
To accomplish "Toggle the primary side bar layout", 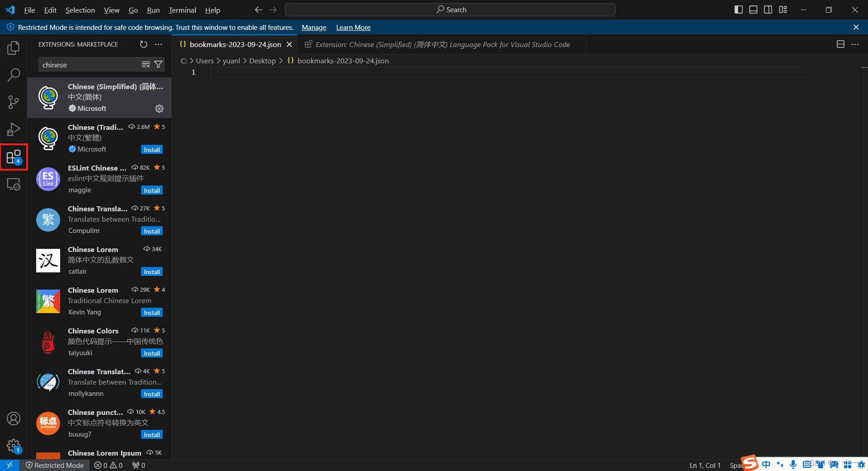I will [x=739, y=10].
